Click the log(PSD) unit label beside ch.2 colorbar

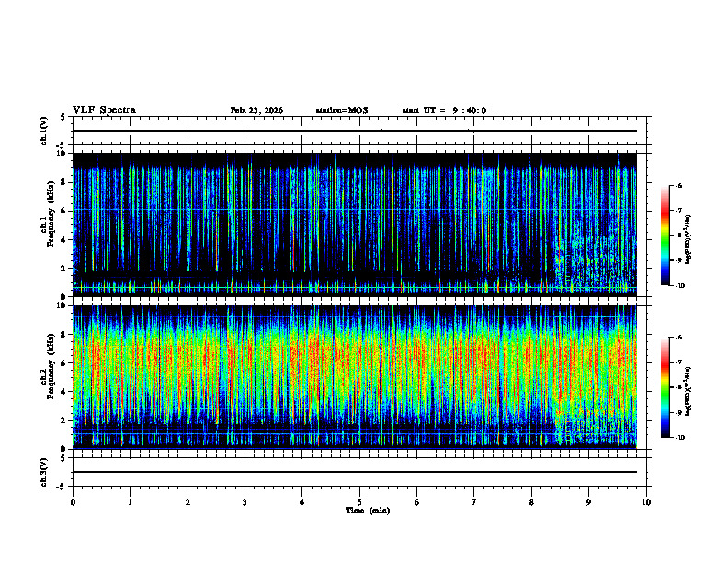(x=688, y=391)
